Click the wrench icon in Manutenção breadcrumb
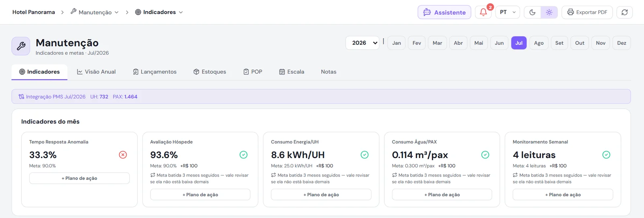644x218 pixels. (73, 12)
